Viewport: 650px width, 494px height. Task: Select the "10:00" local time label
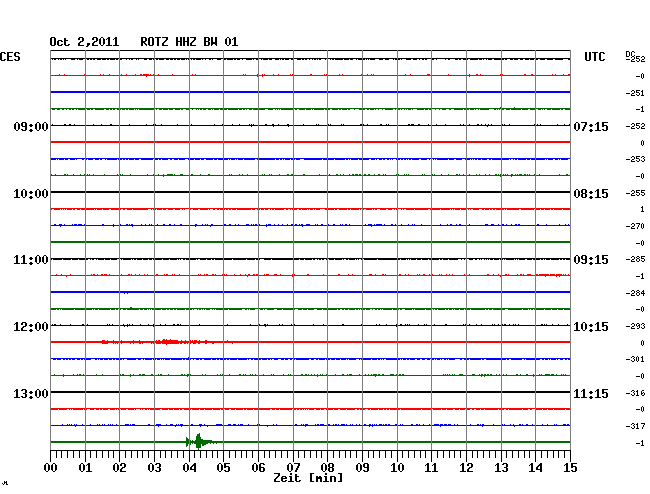pyautogui.click(x=31, y=194)
